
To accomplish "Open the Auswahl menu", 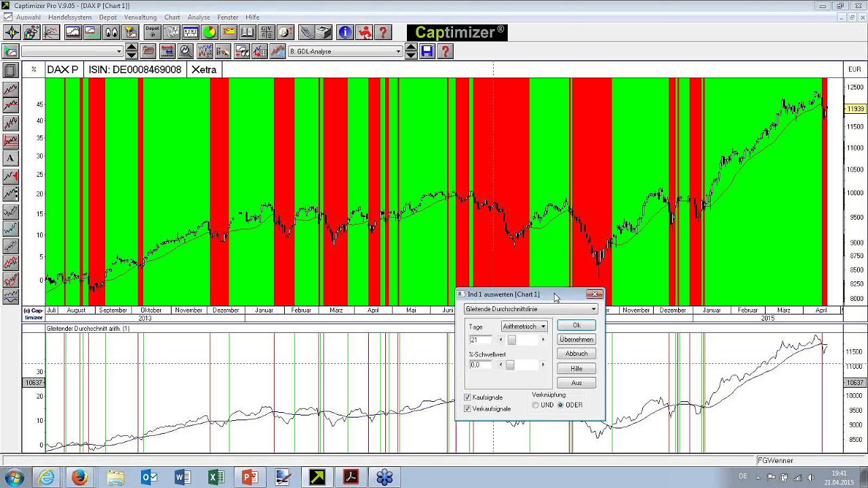I will pyautogui.click(x=28, y=17).
